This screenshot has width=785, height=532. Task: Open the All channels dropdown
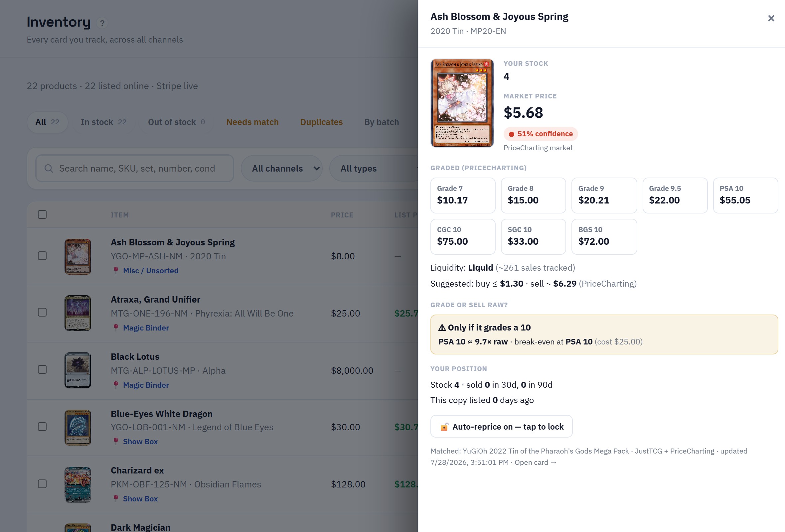tap(281, 168)
